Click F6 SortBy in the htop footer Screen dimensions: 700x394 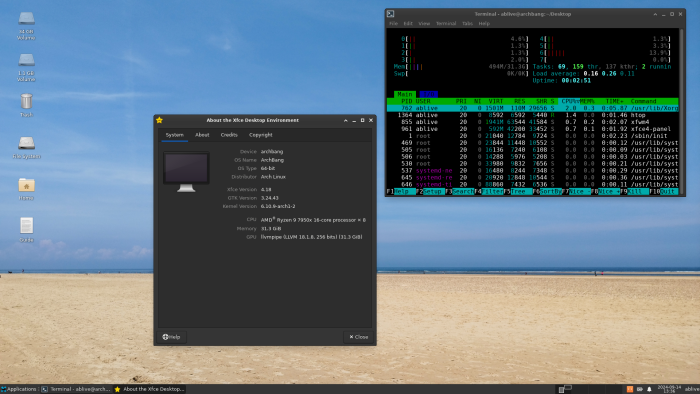(547, 191)
